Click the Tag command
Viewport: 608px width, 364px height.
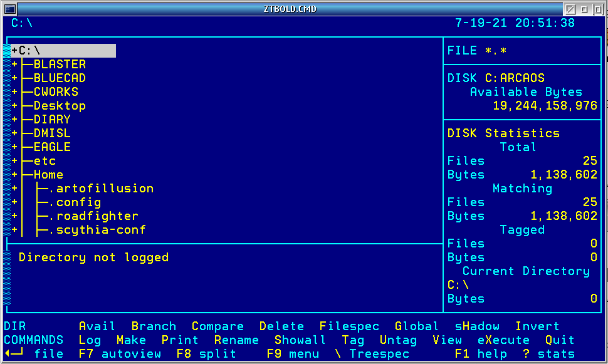pyautogui.click(x=353, y=340)
